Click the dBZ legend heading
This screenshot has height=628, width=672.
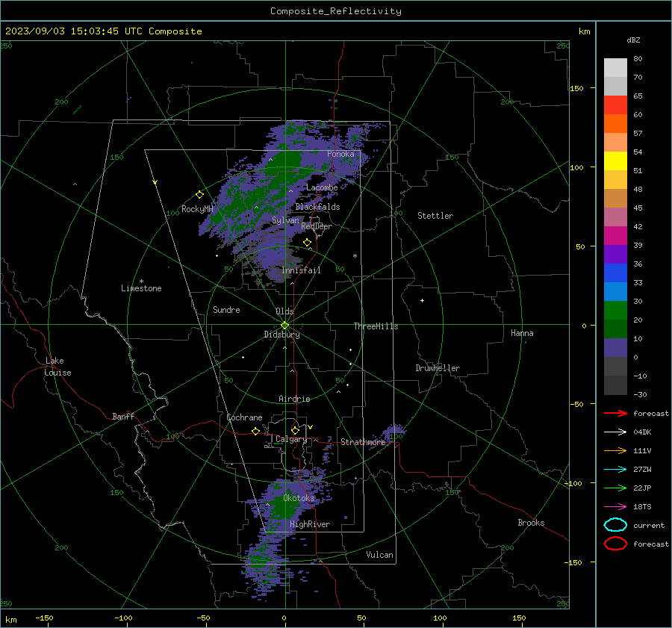633,40
